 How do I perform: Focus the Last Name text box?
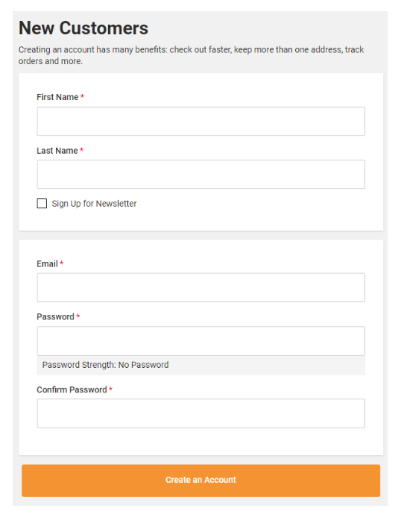(x=201, y=174)
